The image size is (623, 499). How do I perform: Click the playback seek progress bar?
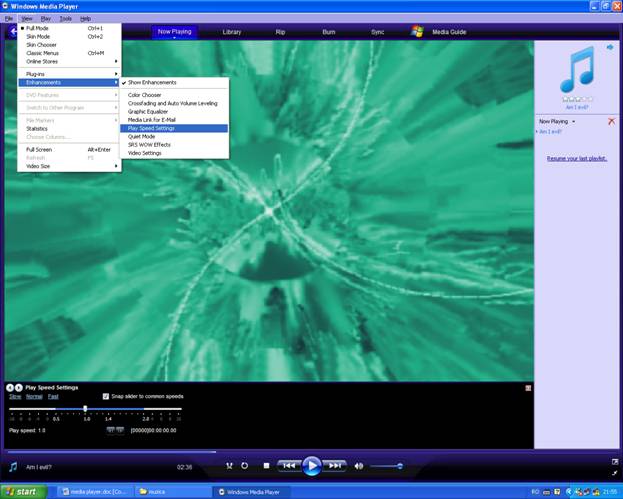(269, 452)
